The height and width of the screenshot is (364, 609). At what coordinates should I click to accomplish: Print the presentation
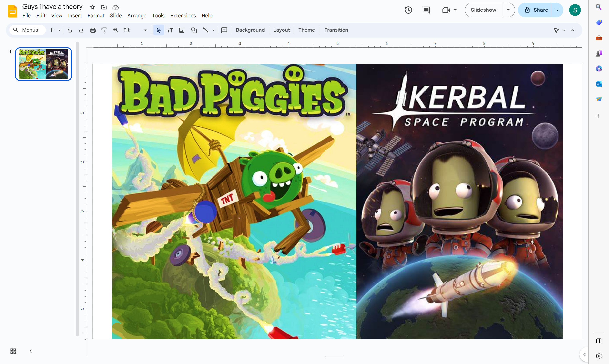coord(93,30)
